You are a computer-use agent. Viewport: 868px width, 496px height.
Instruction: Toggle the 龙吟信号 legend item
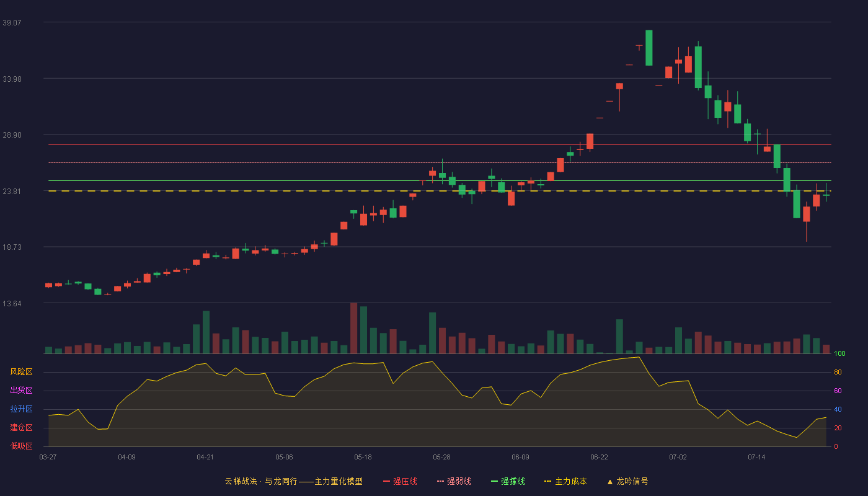[x=627, y=481]
